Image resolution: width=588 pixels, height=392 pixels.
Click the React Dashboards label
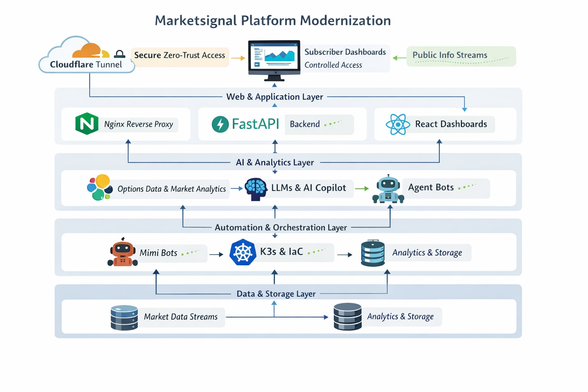click(x=451, y=124)
